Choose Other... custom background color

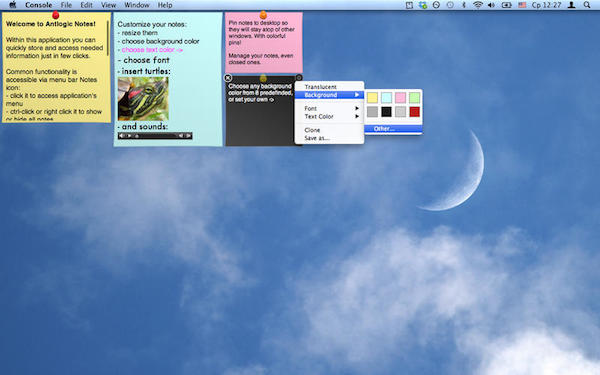pos(393,129)
